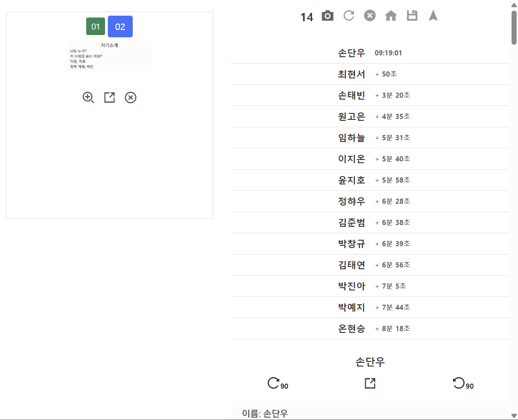Select the blue 02 tab
518x420 pixels.
(120, 26)
